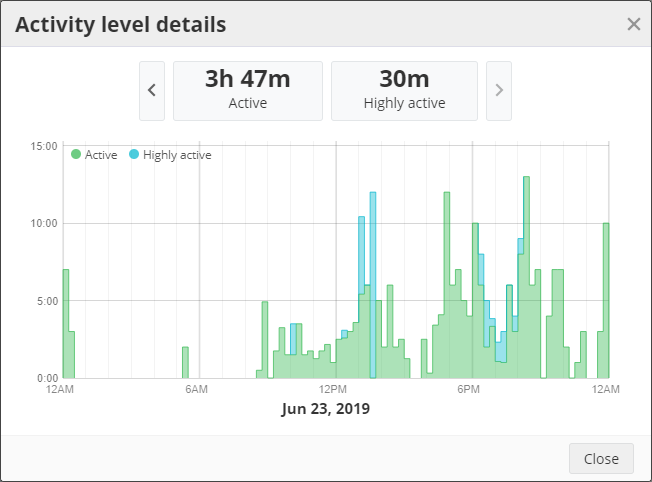Go to previous day with left chevron

coord(152,91)
